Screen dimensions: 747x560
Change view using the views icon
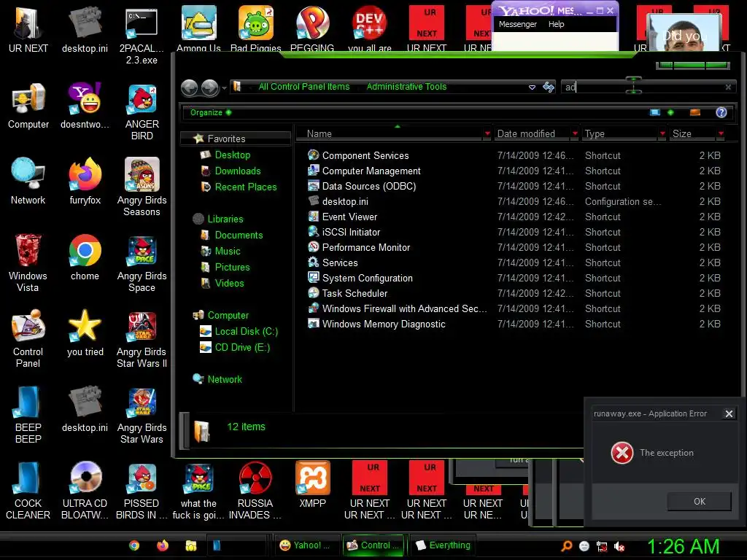click(655, 112)
